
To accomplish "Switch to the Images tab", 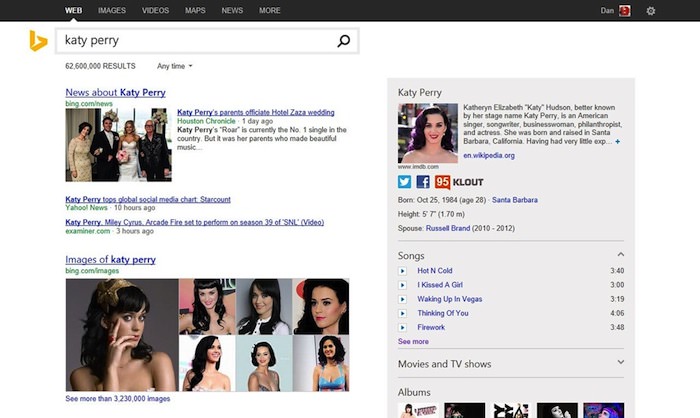I will (112, 10).
